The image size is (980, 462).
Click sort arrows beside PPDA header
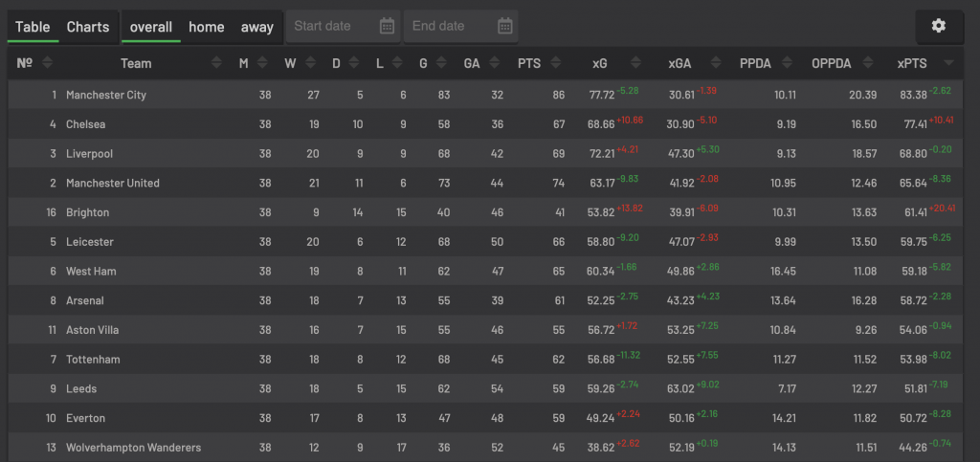tap(787, 63)
